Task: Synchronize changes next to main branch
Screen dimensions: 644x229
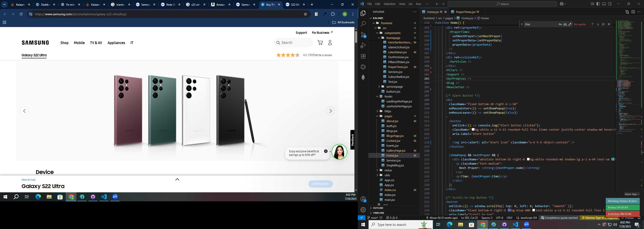Action: coord(381,218)
